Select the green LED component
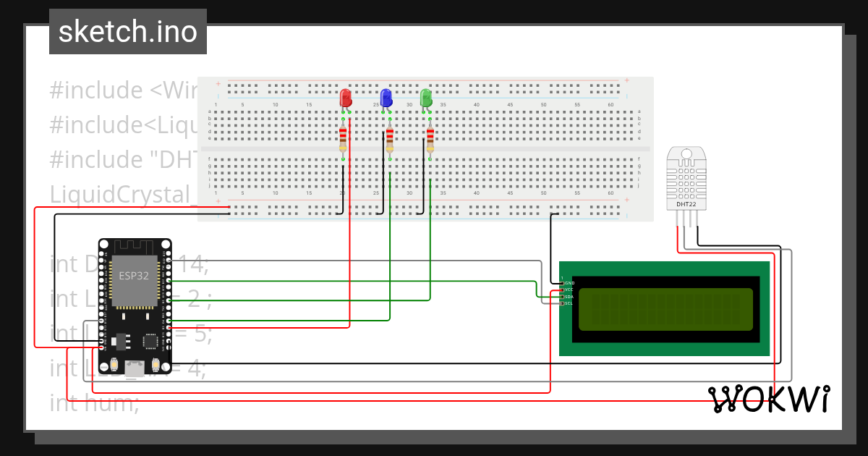 [x=426, y=98]
